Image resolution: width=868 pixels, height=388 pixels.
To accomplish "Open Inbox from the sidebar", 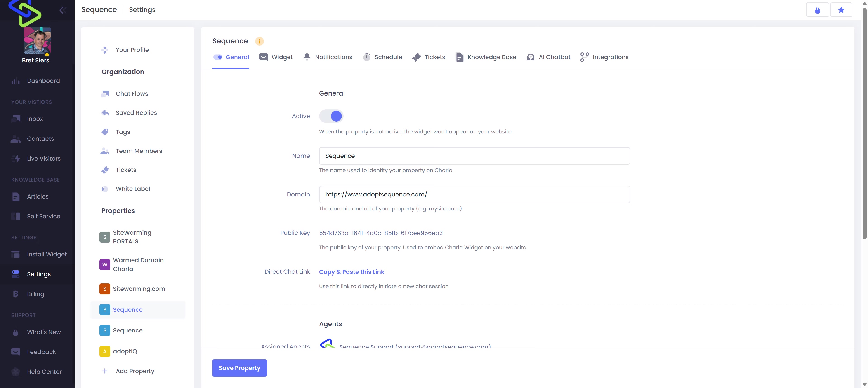I will 35,119.
